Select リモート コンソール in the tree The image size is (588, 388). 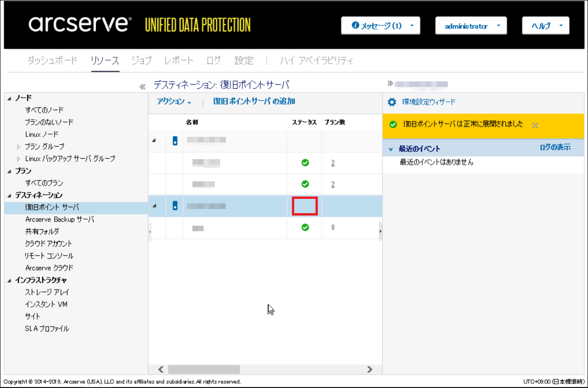[x=50, y=256]
